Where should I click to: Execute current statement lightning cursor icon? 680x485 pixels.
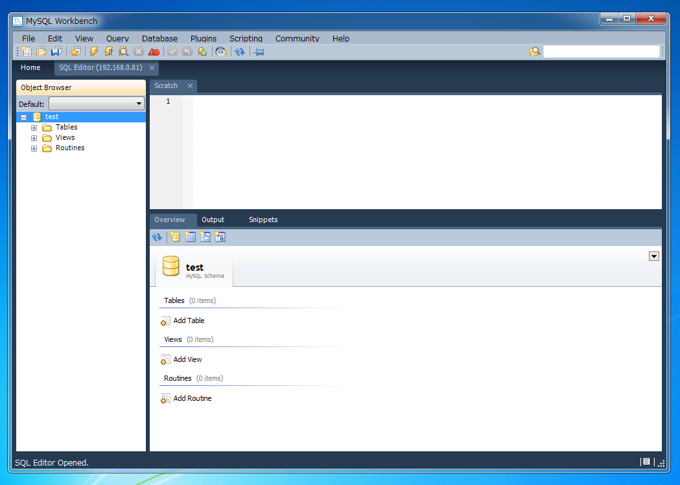[x=109, y=52]
